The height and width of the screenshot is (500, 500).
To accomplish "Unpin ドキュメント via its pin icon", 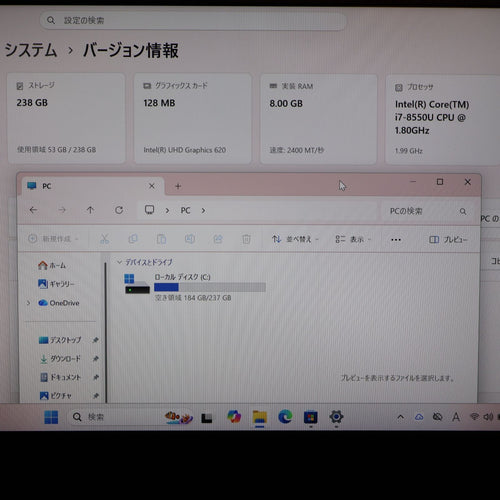I will [x=96, y=377].
